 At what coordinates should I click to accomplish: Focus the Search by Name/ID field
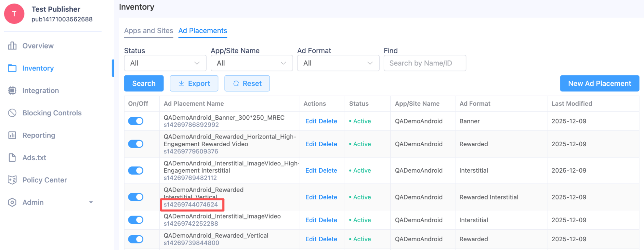(x=425, y=63)
